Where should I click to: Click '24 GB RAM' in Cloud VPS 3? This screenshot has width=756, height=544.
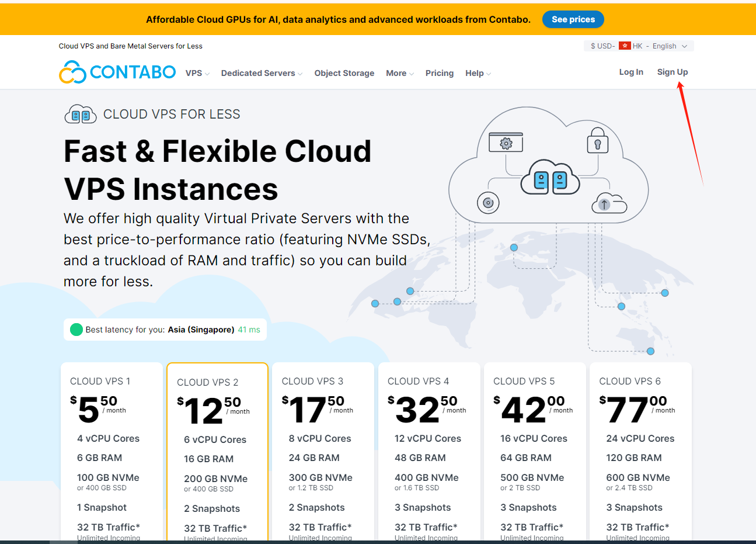tap(314, 458)
